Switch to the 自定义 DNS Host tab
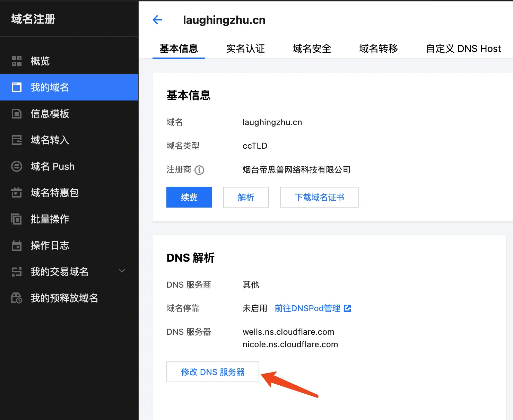This screenshot has height=420, width=513. click(x=463, y=49)
